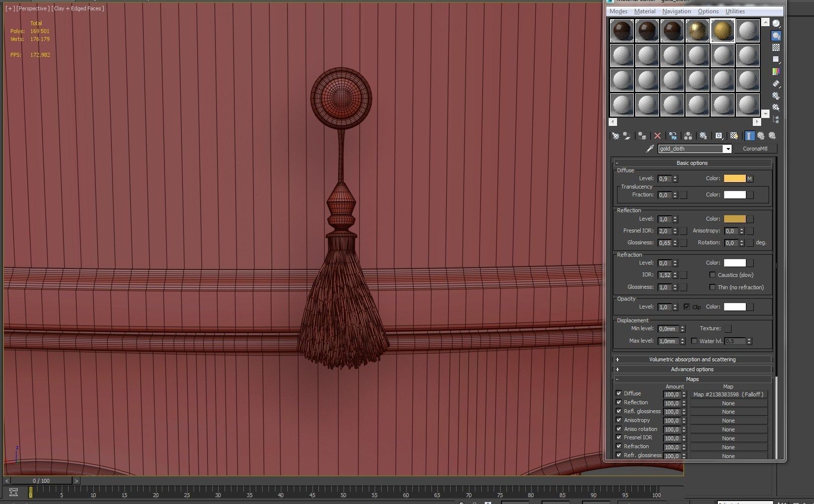Enable the Water lvl. checkbox
Image resolution: width=814 pixels, height=504 pixels.
(694, 341)
